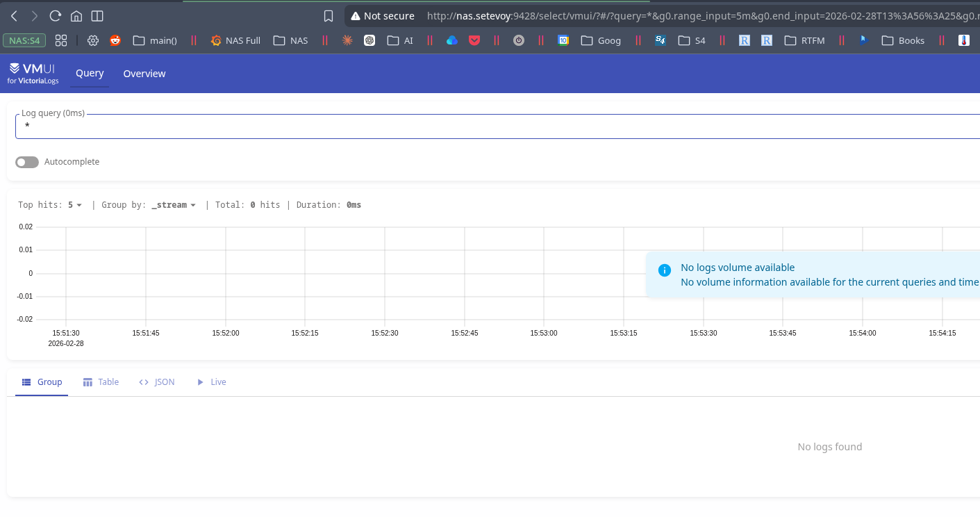Image resolution: width=980 pixels, height=517 pixels.
Task: Select the Table view tab
Action: pos(101,382)
